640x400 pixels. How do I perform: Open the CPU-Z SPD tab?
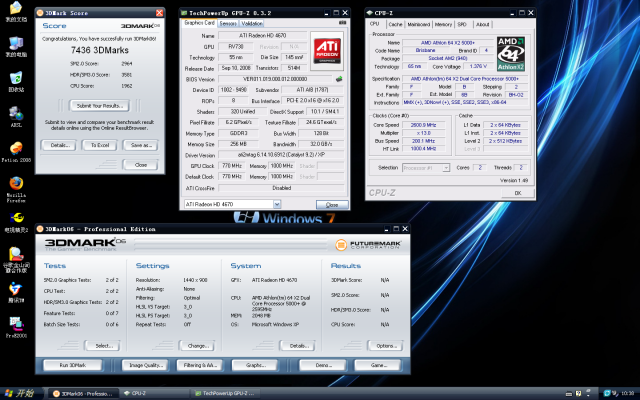click(462, 24)
